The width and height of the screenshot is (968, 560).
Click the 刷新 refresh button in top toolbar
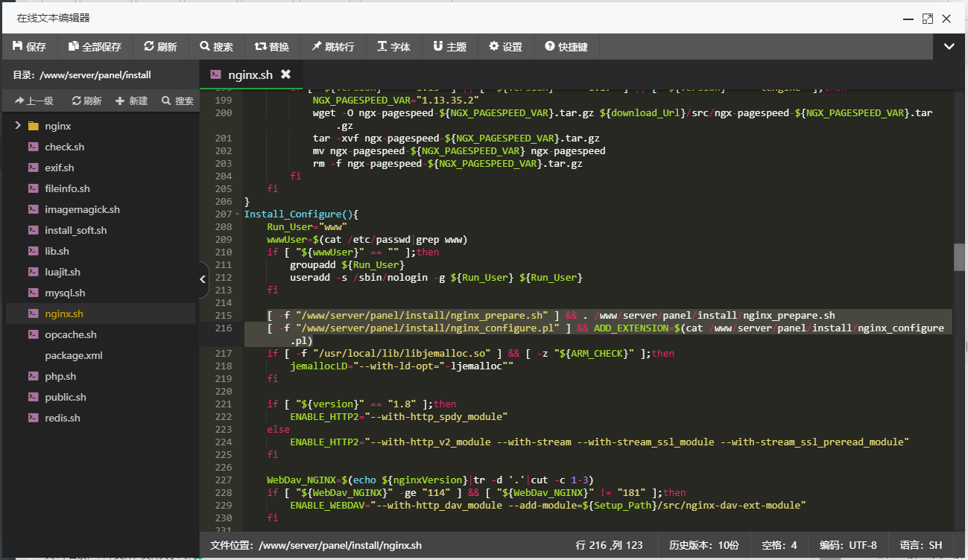click(x=161, y=46)
